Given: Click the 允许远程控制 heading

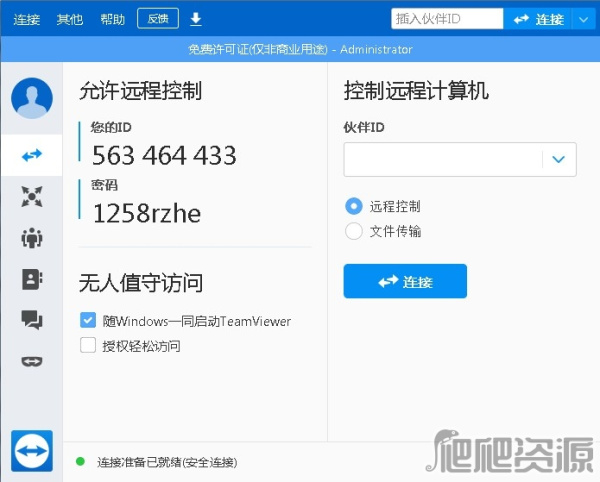Looking at the screenshot, I should (x=140, y=91).
